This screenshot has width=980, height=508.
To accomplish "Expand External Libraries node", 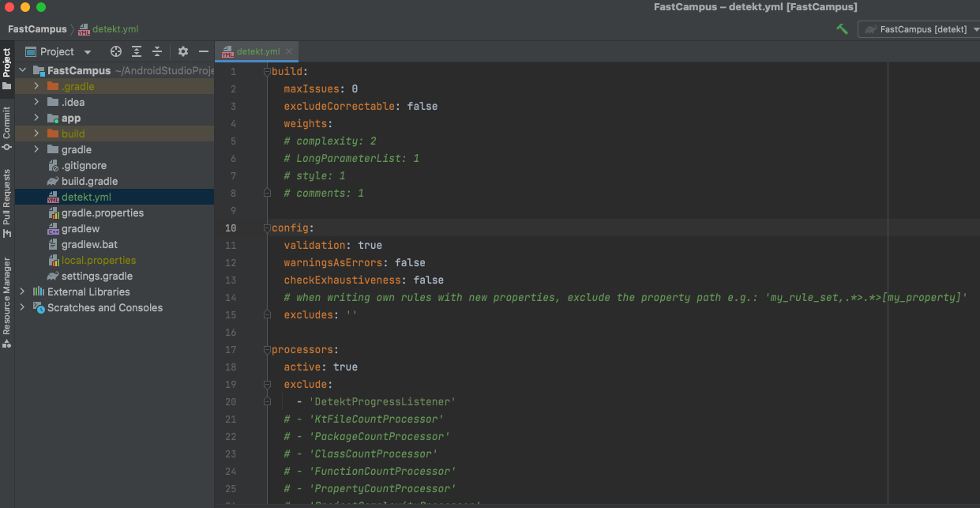I will point(23,292).
